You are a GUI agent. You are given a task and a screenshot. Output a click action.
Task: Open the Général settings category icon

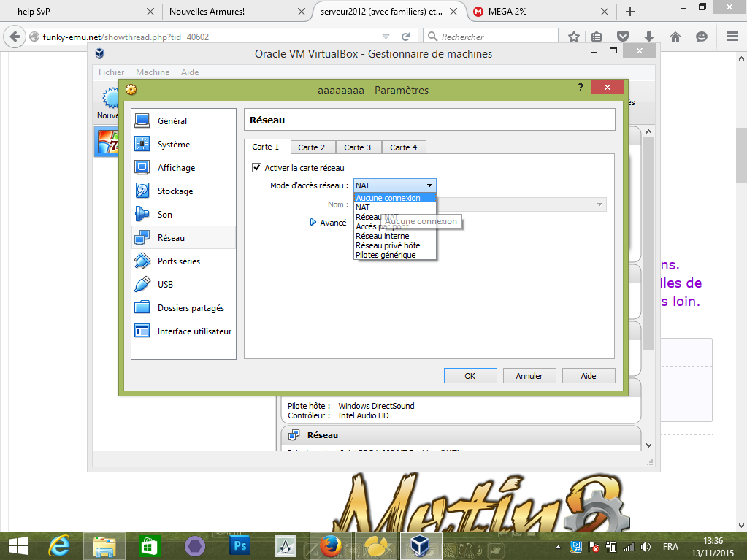(x=142, y=120)
